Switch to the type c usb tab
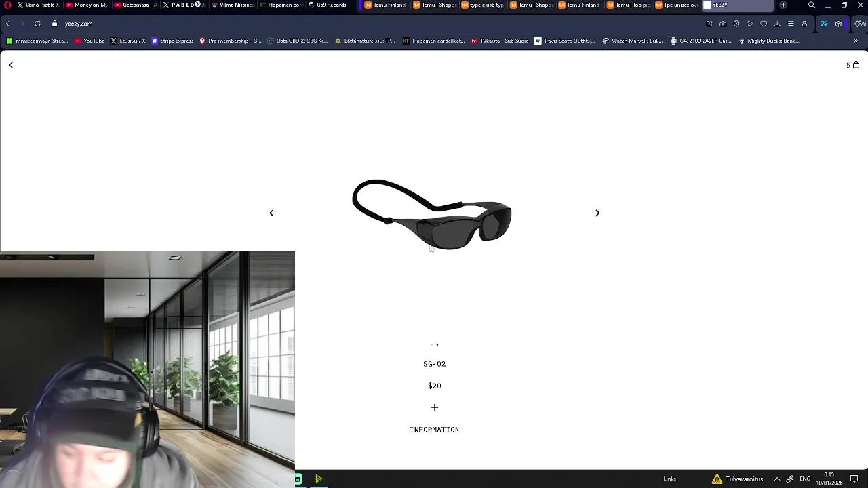Viewport: 868px width, 488px height. [x=483, y=5]
